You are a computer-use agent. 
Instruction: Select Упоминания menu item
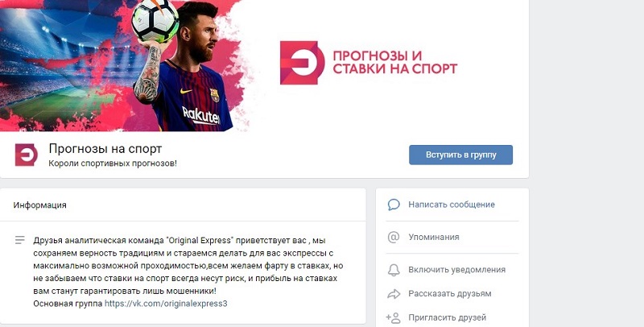(434, 237)
